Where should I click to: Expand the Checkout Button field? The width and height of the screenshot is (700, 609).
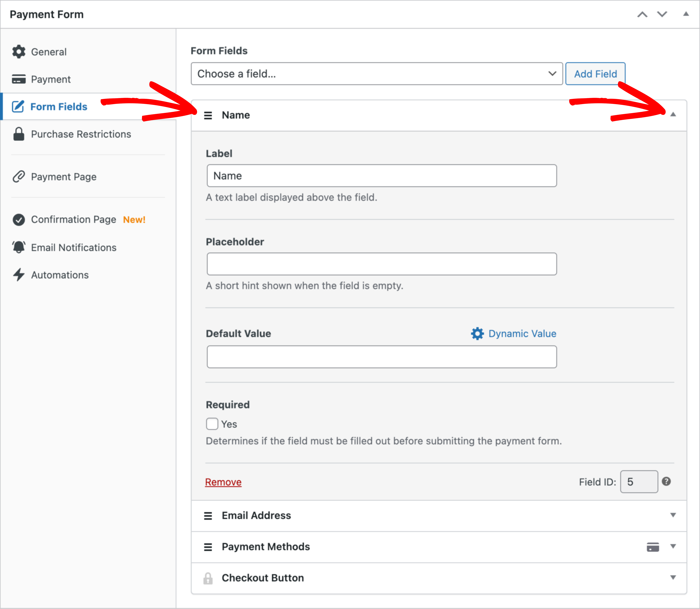tap(673, 577)
